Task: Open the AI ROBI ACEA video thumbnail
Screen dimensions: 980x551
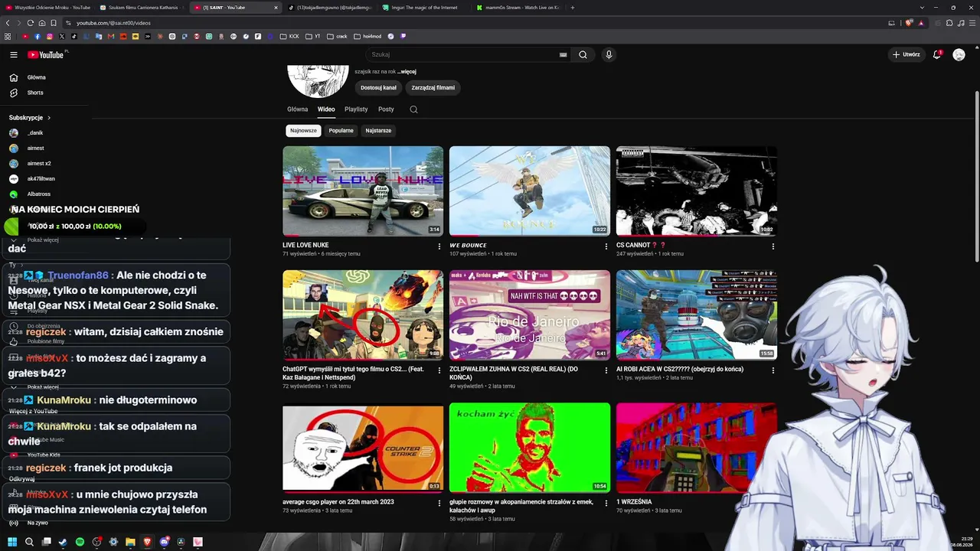Action: [697, 315]
